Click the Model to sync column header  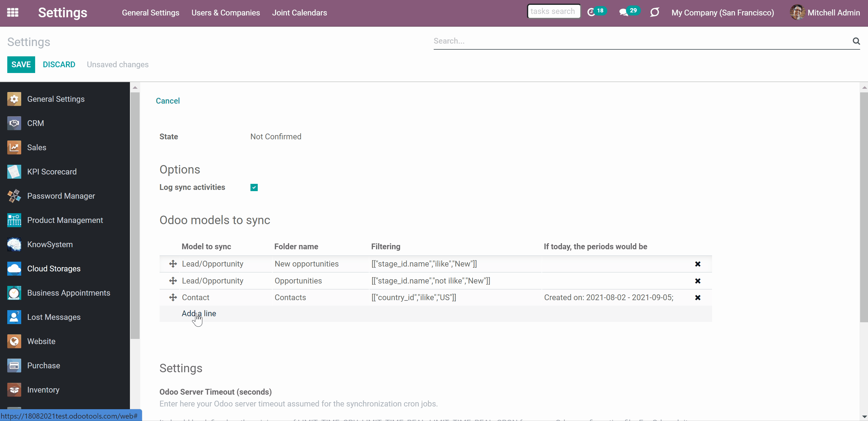pos(206,247)
